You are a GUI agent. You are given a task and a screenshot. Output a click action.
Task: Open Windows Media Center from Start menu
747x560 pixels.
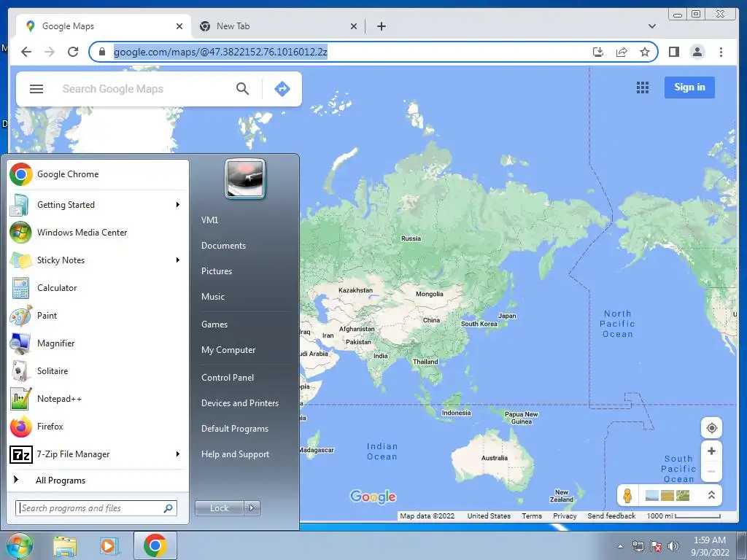click(98, 233)
